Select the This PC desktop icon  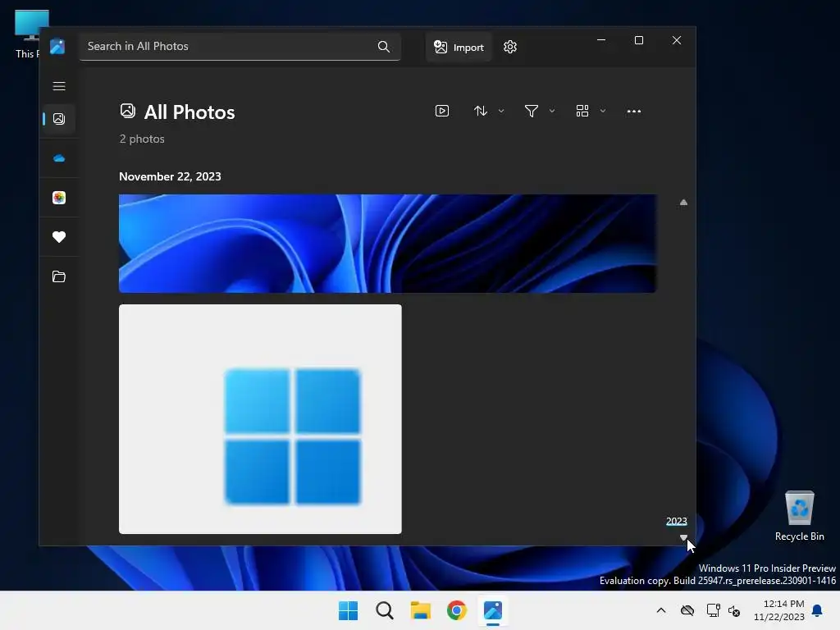tap(28, 34)
